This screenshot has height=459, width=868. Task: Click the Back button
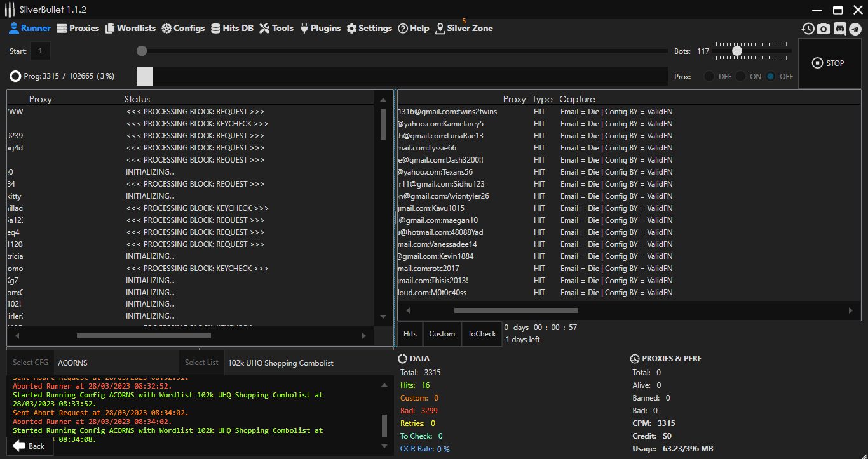click(29, 446)
